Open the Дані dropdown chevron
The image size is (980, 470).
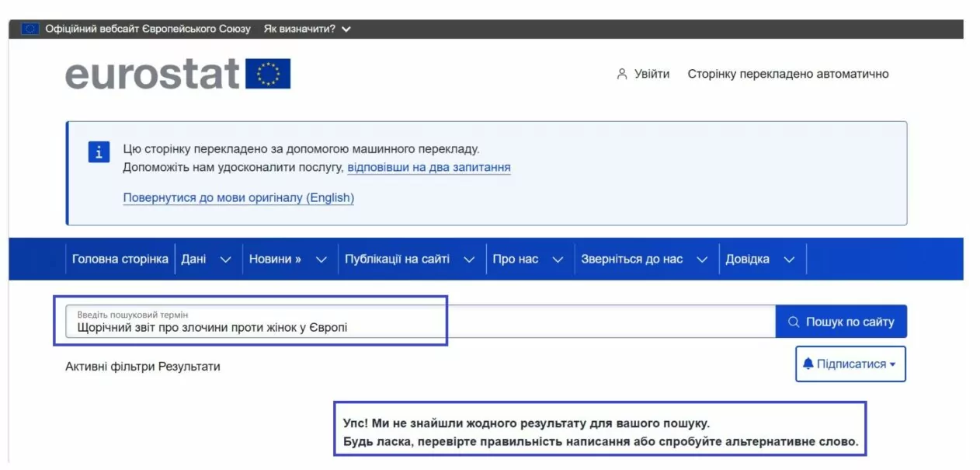[x=228, y=259]
